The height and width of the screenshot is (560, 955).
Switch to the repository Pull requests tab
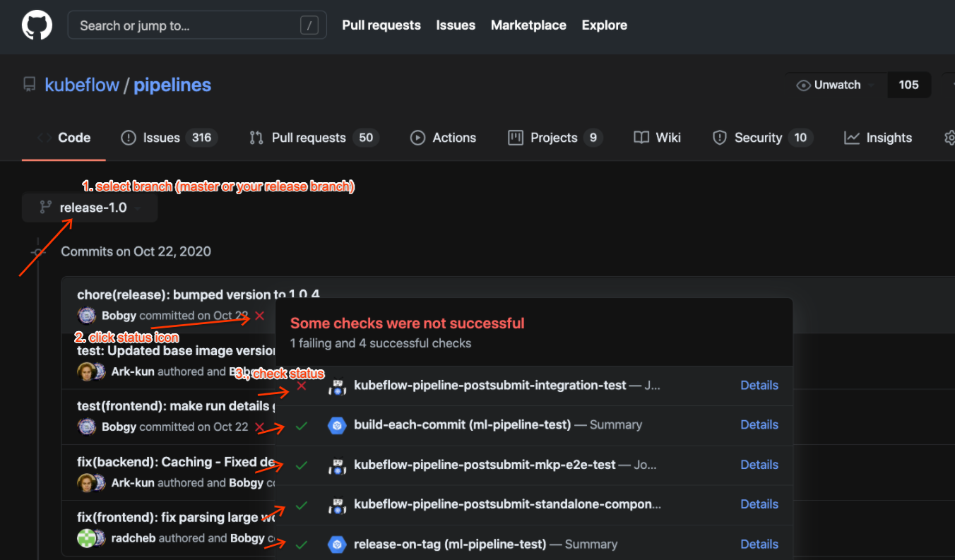pos(314,138)
